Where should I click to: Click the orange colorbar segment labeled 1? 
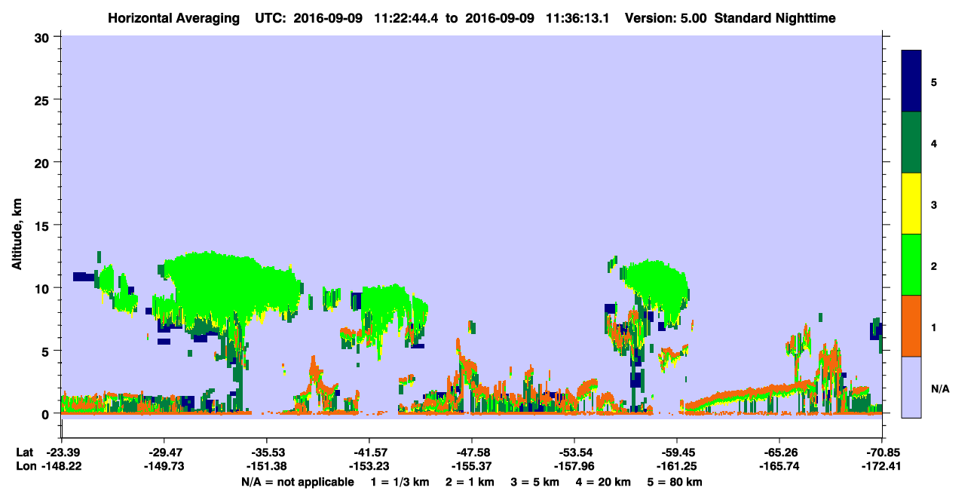911,326
